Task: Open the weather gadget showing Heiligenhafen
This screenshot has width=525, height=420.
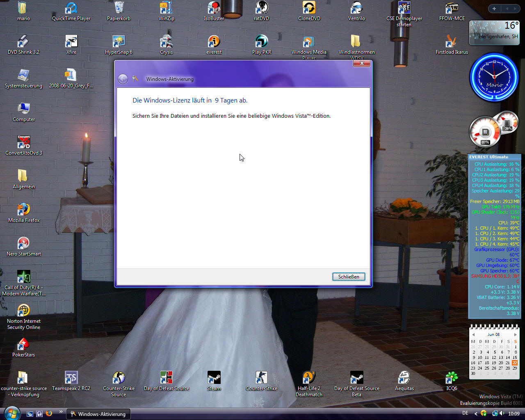Action: click(495, 32)
